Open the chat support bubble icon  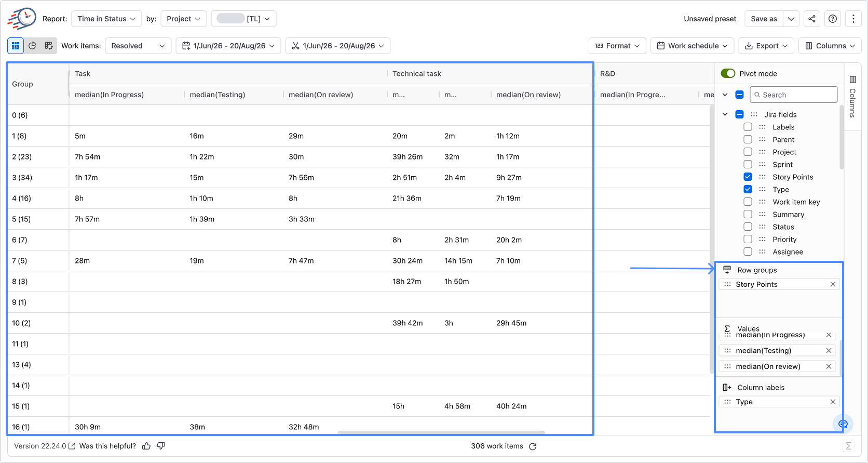tap(843, 424)
